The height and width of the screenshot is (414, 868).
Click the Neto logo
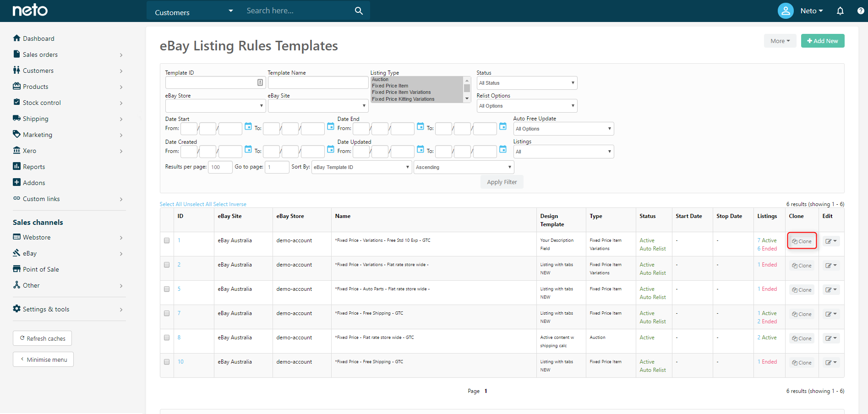pos(30,10)
